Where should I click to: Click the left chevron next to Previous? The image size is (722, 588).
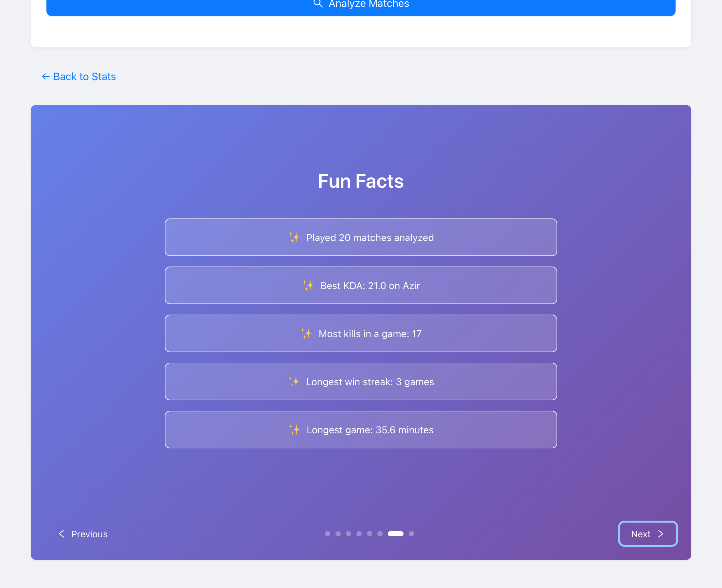(x=61, y=534)
